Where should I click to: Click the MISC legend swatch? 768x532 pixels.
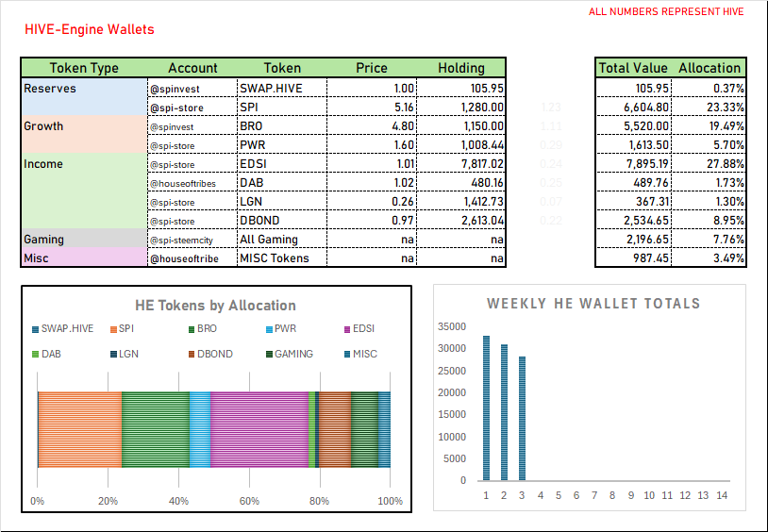click(x=347, y=354)
